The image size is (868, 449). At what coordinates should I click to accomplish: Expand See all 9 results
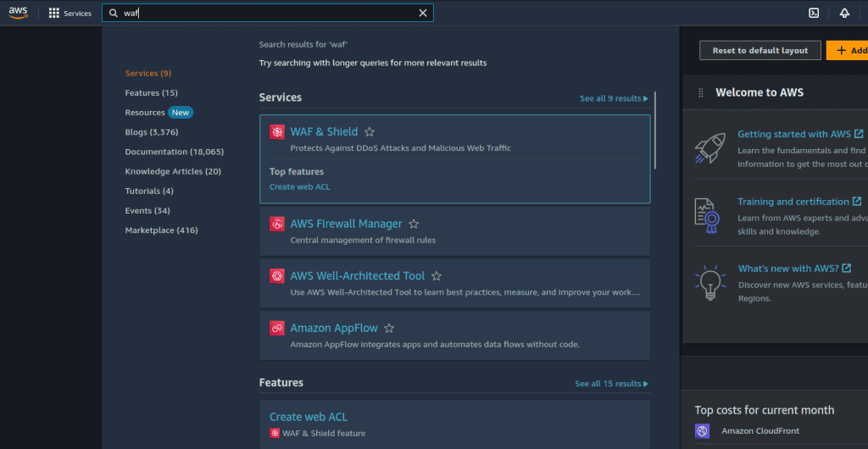614,98
